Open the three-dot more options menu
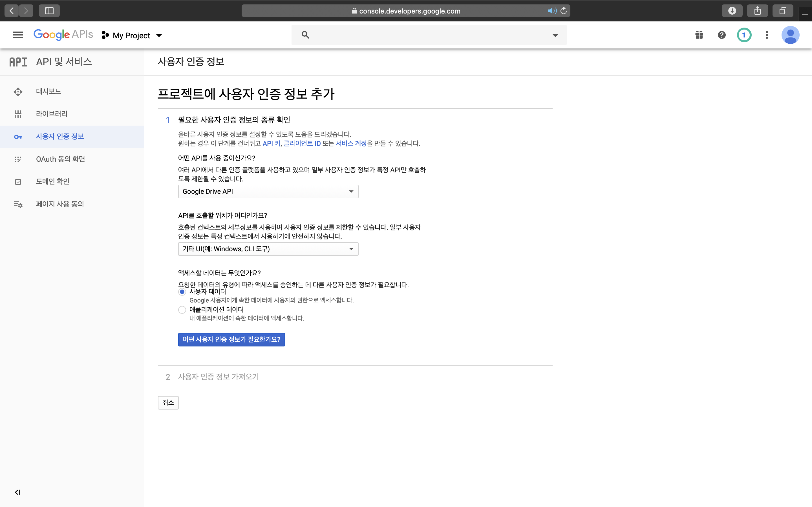 pos(767,35)
